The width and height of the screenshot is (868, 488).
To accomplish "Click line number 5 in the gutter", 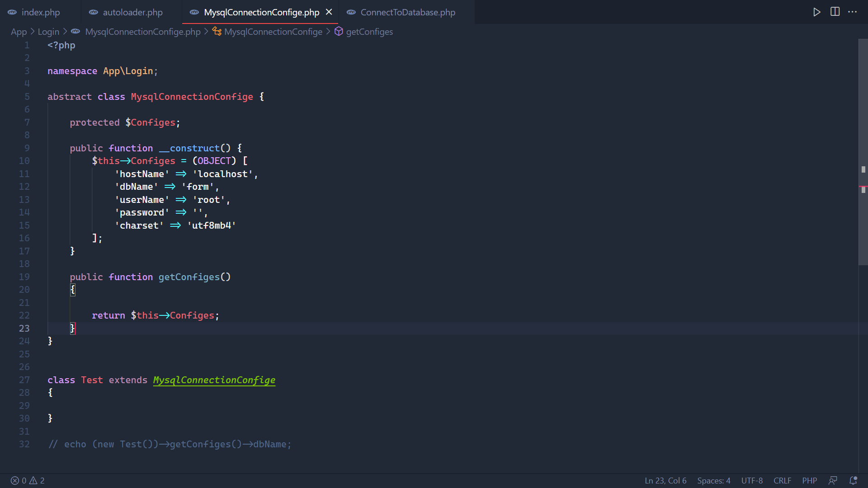I will pyautogui.click(x=27, y=97).
